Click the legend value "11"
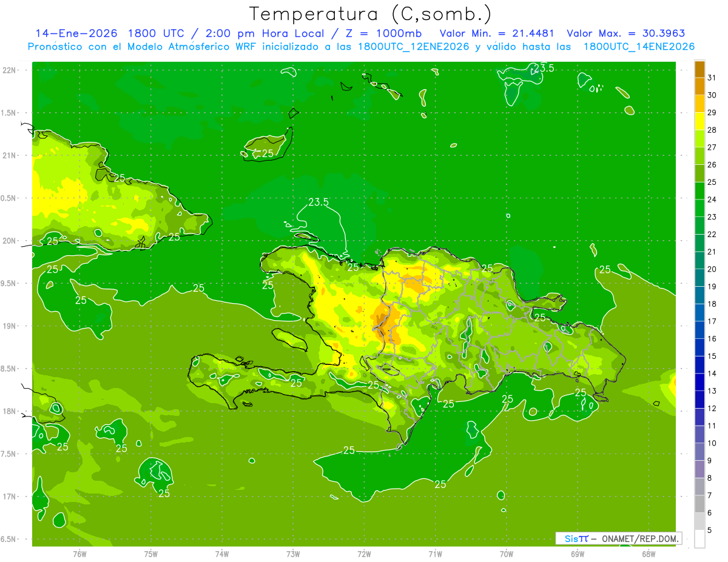Viewport: 728px width, 562px height. (712, 426)
